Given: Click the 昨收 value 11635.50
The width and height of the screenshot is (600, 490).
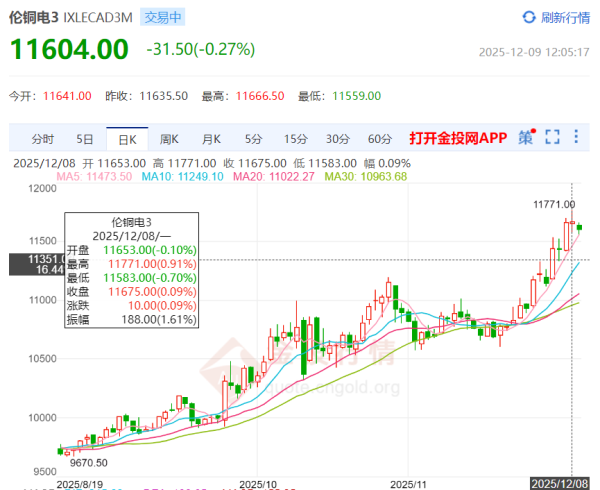Looking at the screenshot, I should [163, 96].
